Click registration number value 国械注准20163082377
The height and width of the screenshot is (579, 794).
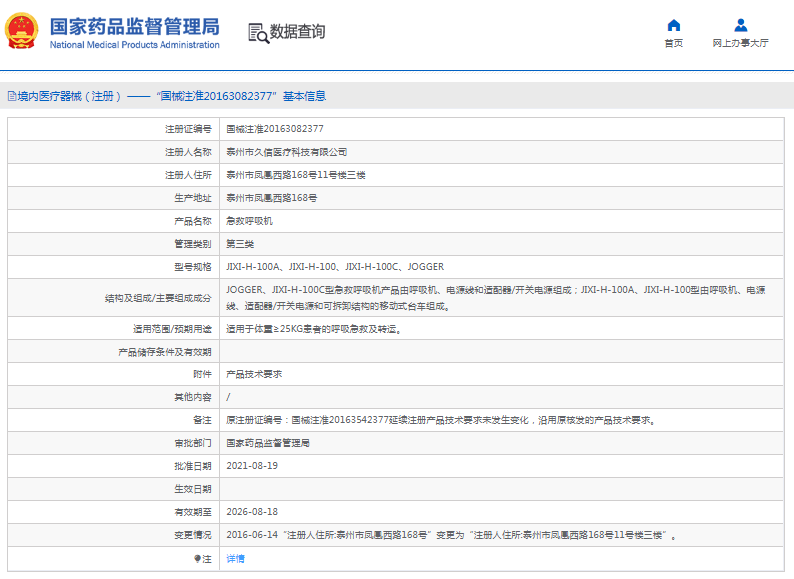[274, 129]
